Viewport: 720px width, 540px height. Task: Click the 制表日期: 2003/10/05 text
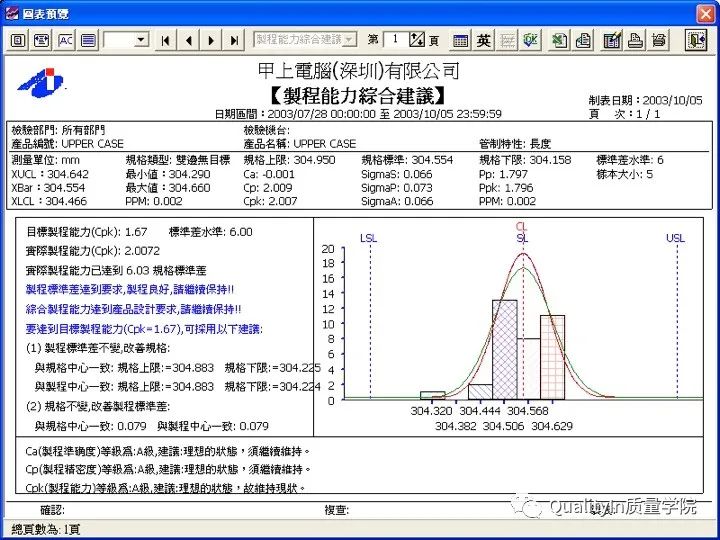coord(645,100)
